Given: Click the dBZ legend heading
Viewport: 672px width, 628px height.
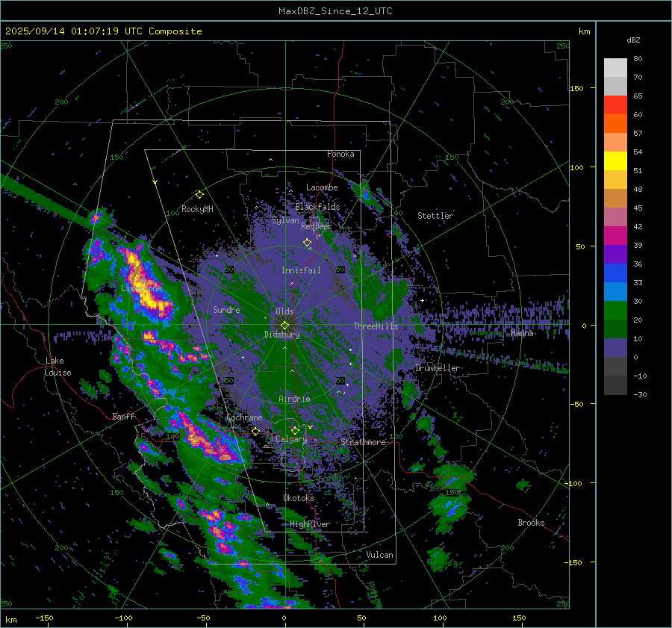Looking at the screenshot, I should [633, 40].
